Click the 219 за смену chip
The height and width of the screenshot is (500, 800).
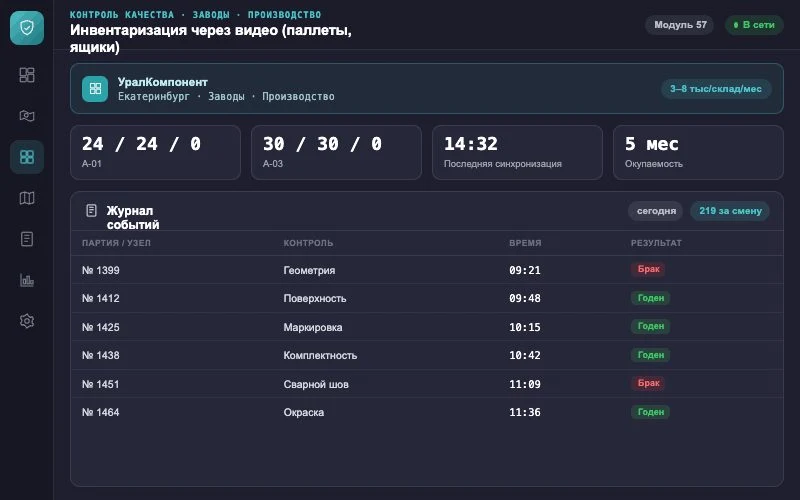tap(730, 211)
